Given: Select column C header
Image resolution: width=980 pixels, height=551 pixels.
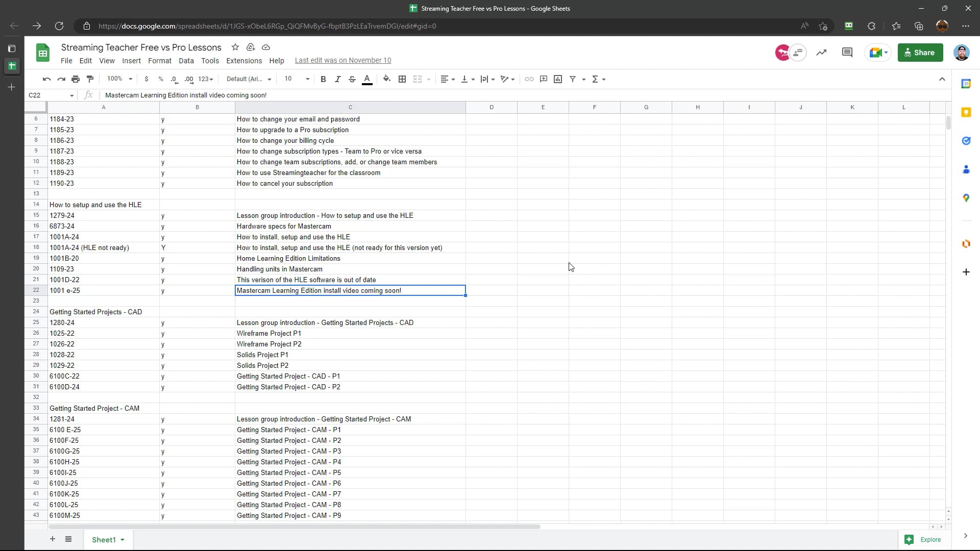Looking at the screenshot, I should [x=350, y=107].
